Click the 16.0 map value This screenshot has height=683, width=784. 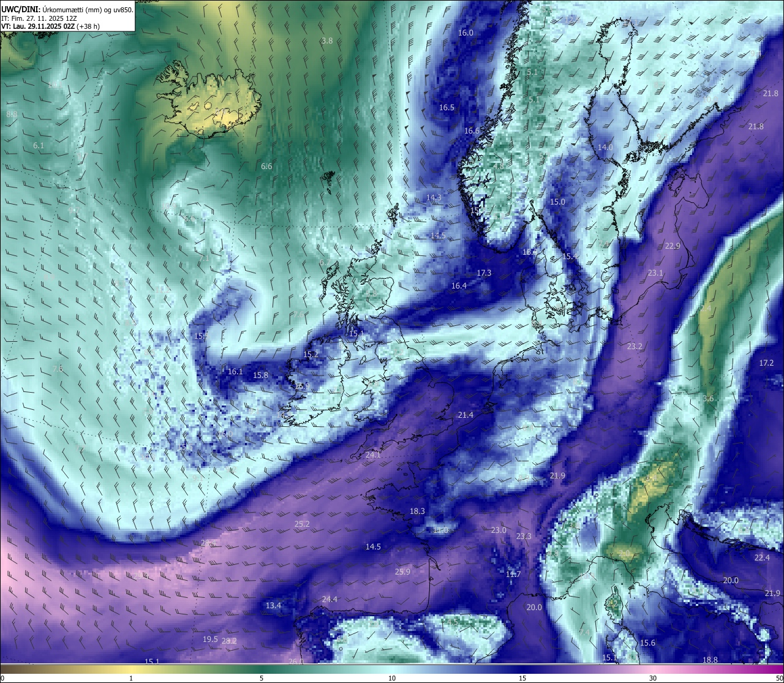(466, 32)
